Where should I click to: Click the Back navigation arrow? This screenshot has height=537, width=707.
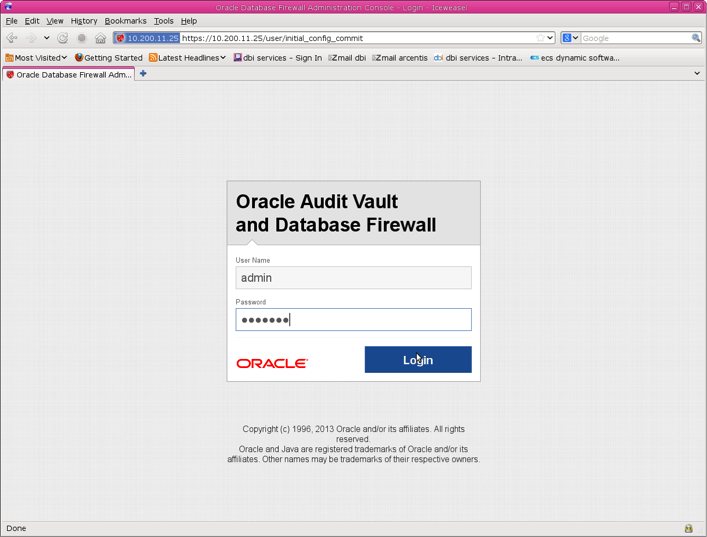12,38
